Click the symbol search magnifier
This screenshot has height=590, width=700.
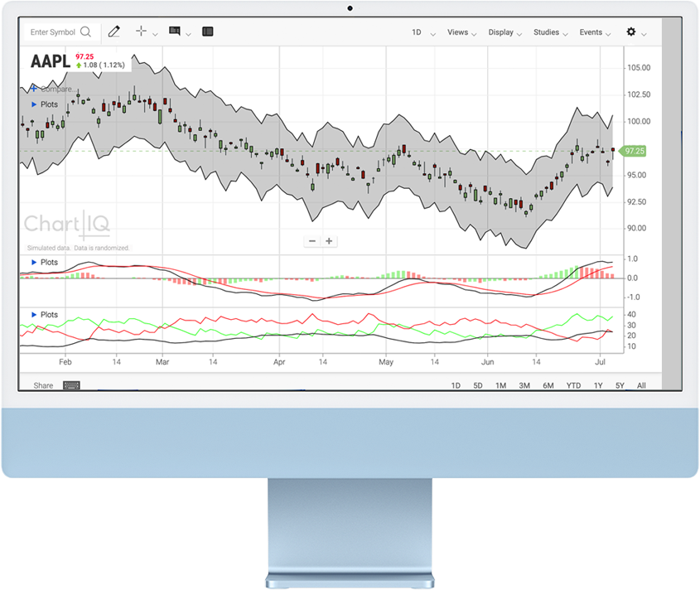click(x=85, y=31)
